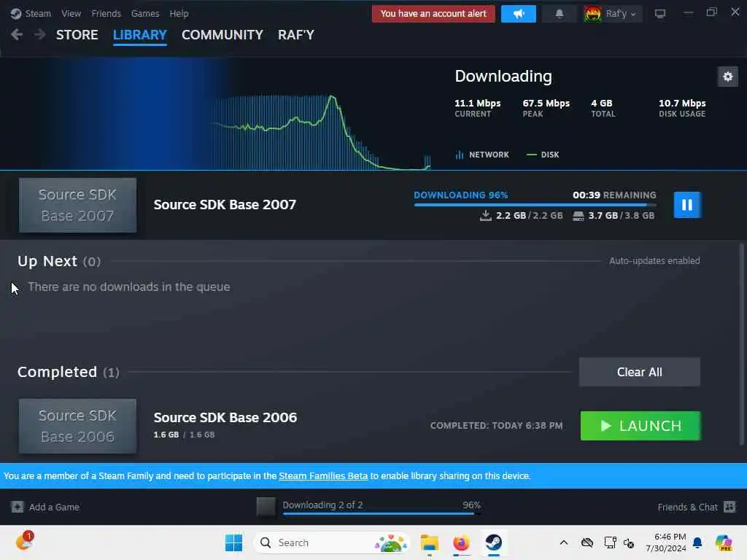Click Auto-updates enabled text
Image resolution: width=747 pixels, height=560 pixels.
pyautogui.click(x=654, y=261)
